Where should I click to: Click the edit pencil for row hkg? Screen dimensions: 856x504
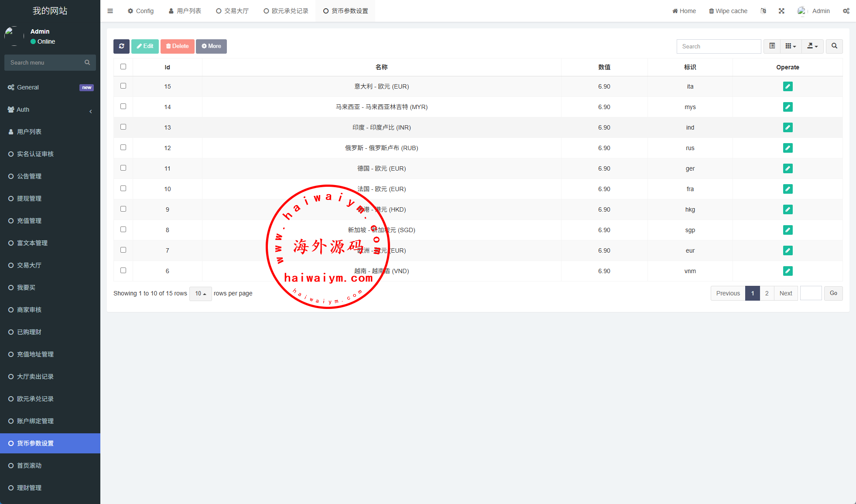click(x=788, y=209)
